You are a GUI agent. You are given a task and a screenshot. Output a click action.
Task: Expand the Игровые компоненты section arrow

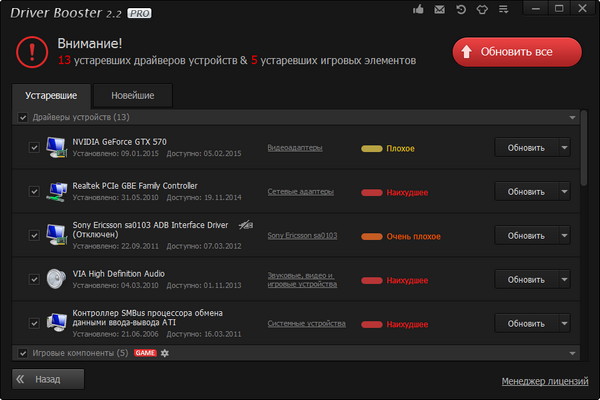point(572,353)
